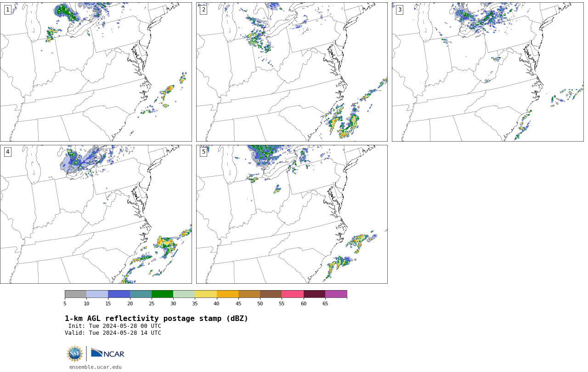Click the NCAR logo

point(107,353)
